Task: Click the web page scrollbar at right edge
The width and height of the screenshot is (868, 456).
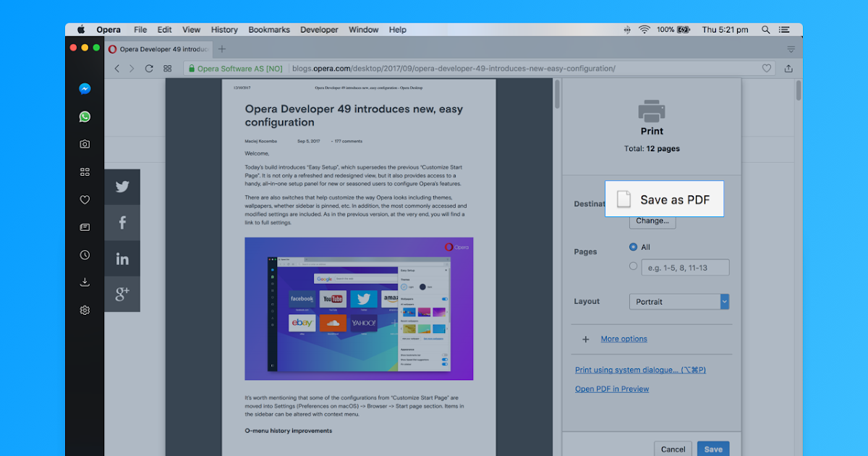Action: (x=799, y=90)
